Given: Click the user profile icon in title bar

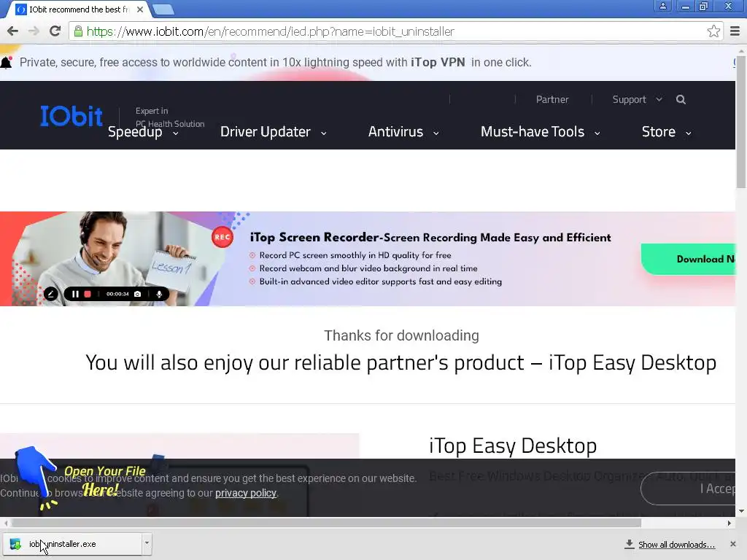Looking at the screenshot, I should [662, 6].
